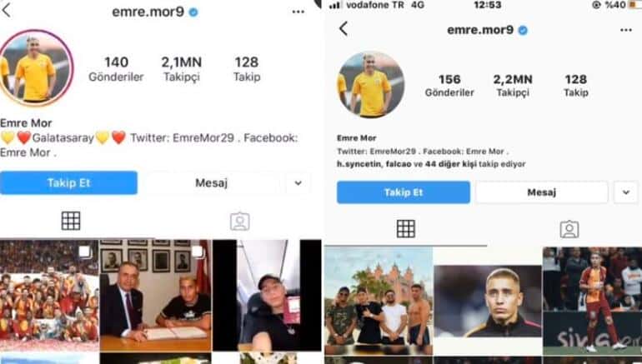Expand suggestions chevron beside left Mesaj

[298, 182]
